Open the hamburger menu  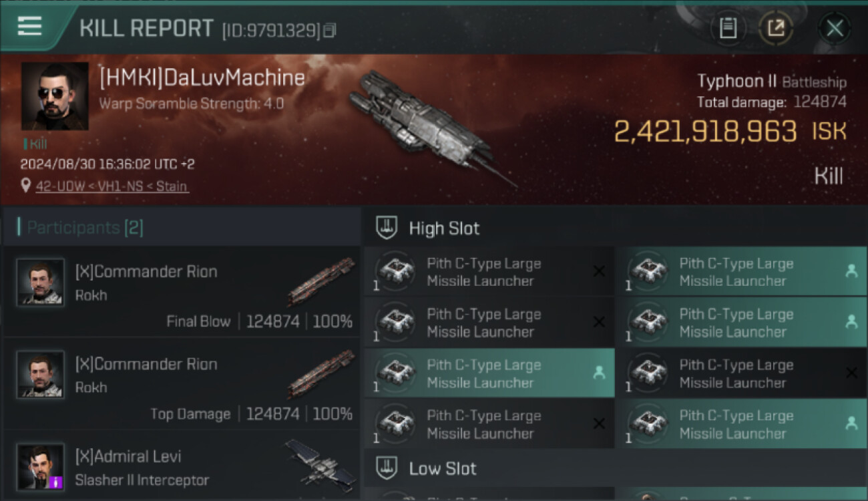(29, 27)
